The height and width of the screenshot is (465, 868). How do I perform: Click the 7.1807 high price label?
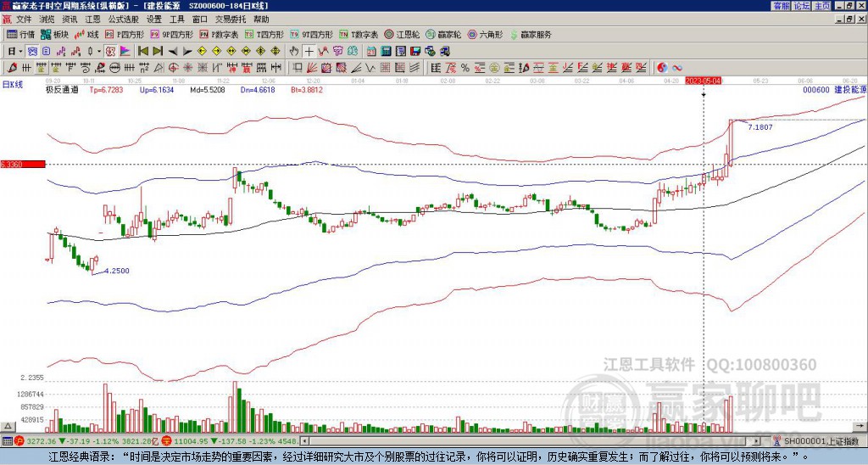click(x=760, y=127)
